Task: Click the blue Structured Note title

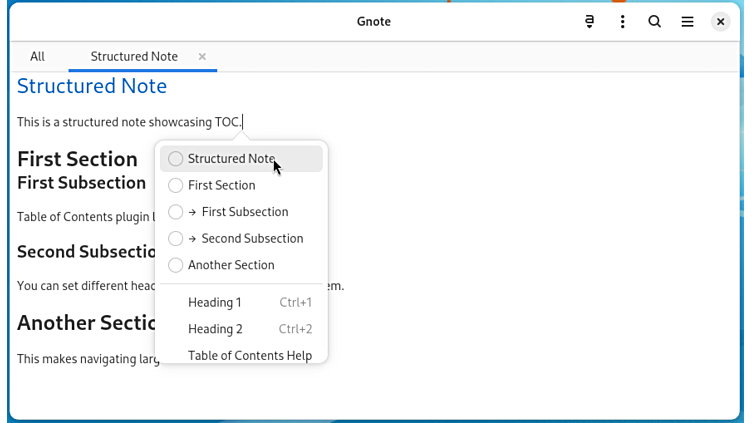Action: pyautogui.click(x=92, y=86)
